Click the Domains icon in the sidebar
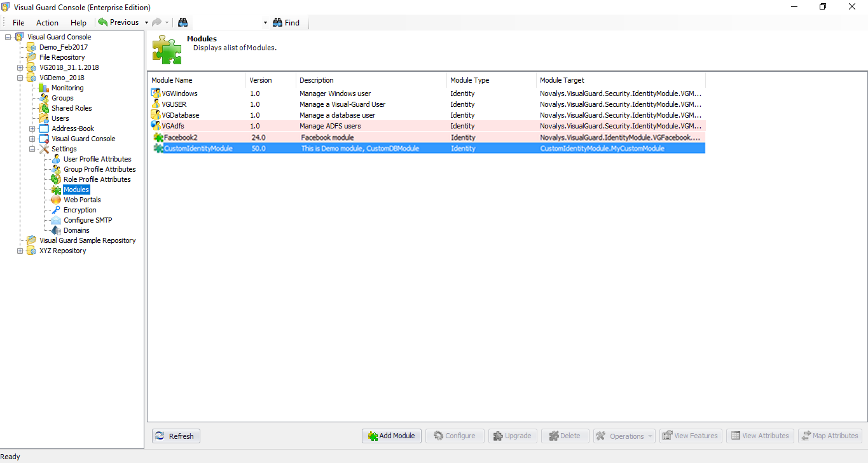 click(x=57, y=230)
